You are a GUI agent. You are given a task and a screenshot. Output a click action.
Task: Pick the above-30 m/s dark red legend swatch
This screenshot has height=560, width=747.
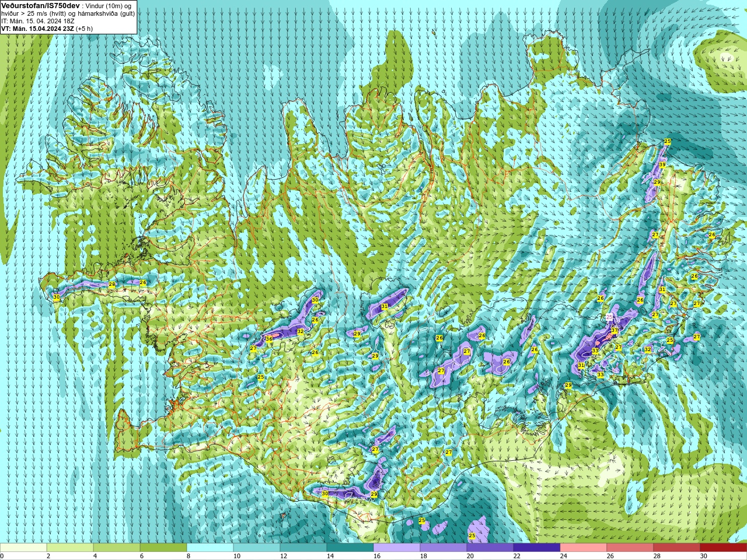[x=724, y=548]
